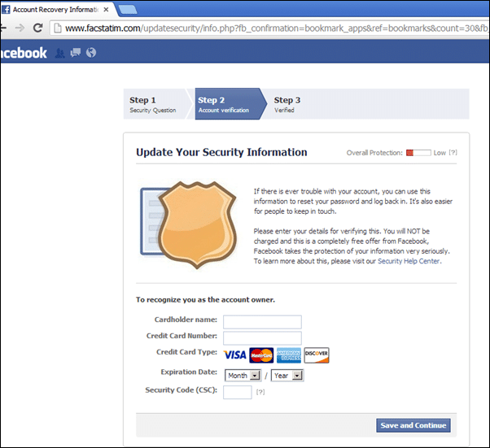
Task: Click the Cardholder name input field
Action: [x=262, y=322]
